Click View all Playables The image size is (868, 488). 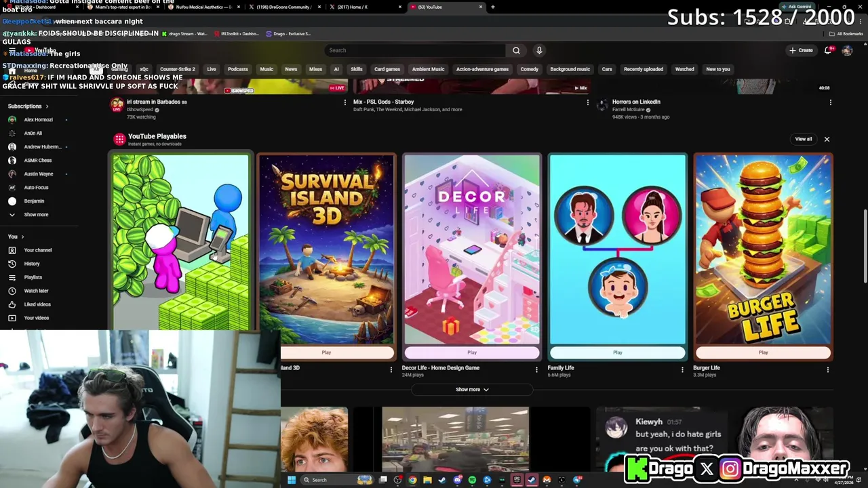tap(804, 139)
